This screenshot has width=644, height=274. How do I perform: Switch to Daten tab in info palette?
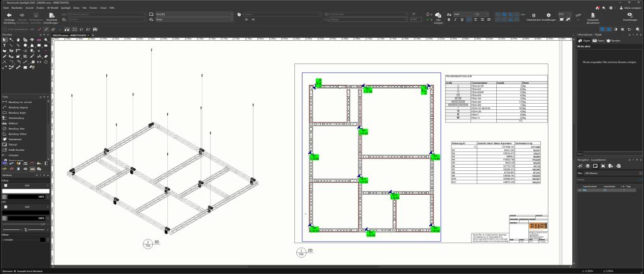click(597, 41)
